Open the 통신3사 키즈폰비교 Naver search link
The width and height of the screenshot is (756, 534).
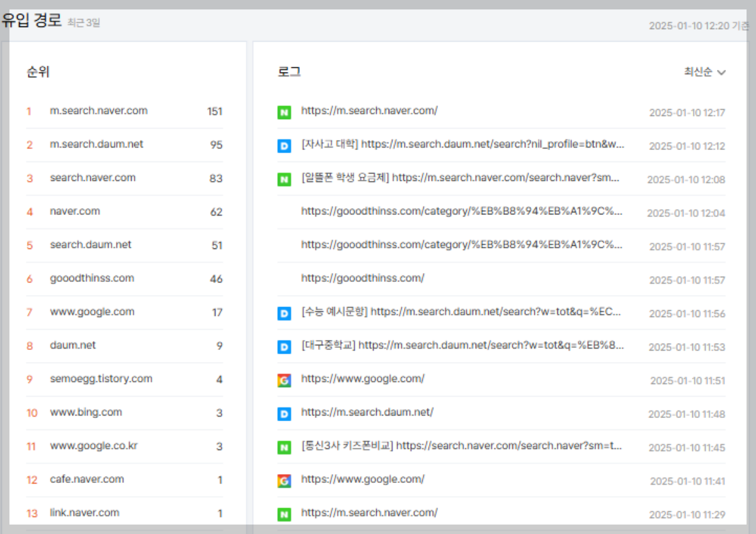pos(462,445)
